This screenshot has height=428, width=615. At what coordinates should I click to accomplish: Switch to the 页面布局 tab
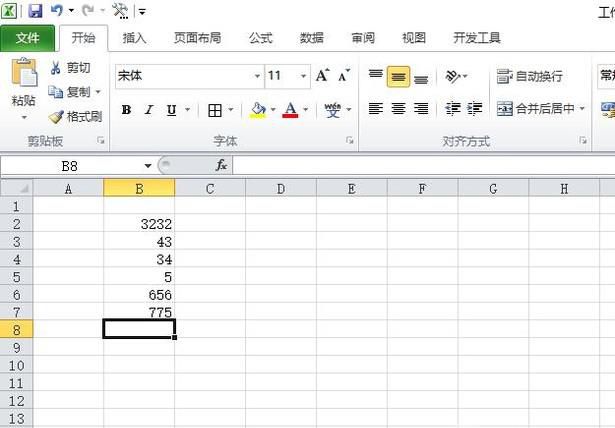pos(197,38)
